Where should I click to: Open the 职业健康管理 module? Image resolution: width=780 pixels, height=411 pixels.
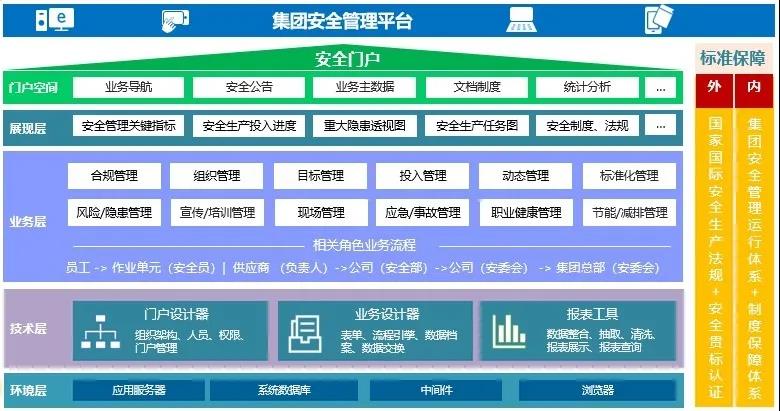click(526, 213)
